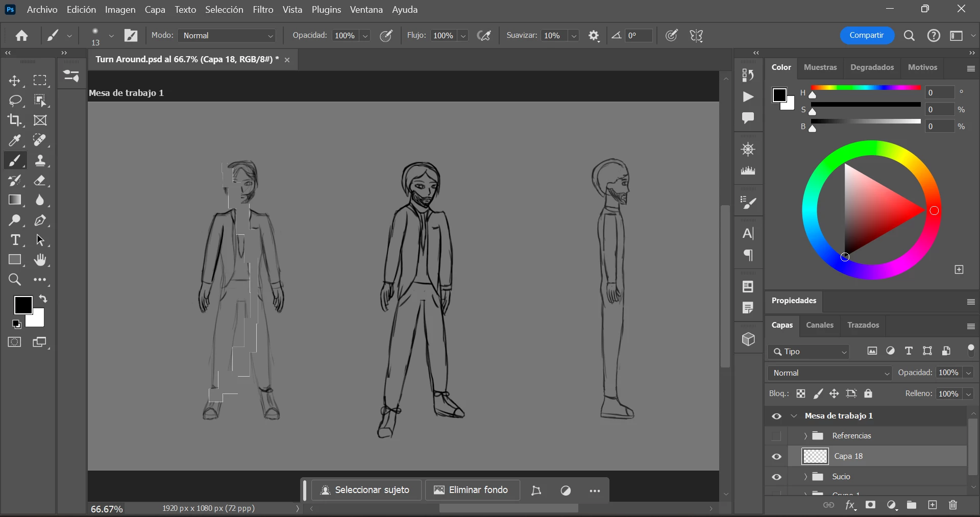The height and width of the screenshot is (517, 980).
Task: Click the Zoom tool
Action: (x=15, y=280)
